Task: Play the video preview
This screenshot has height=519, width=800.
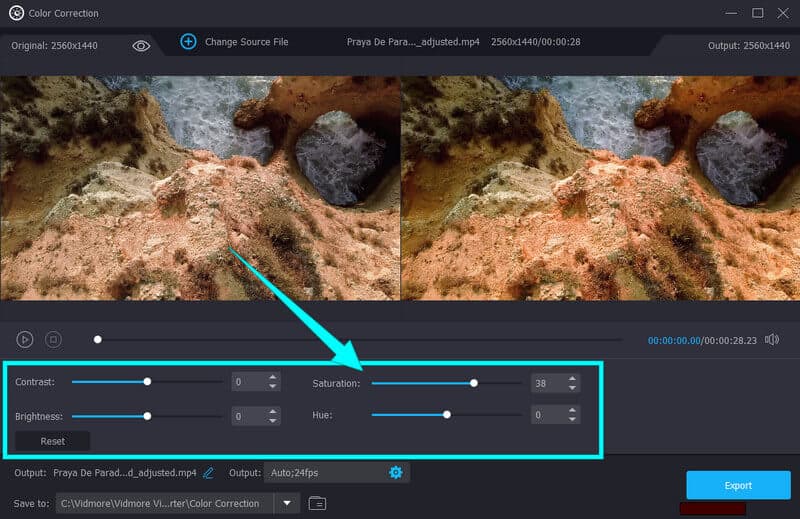Action: click(x=25, y=340)
